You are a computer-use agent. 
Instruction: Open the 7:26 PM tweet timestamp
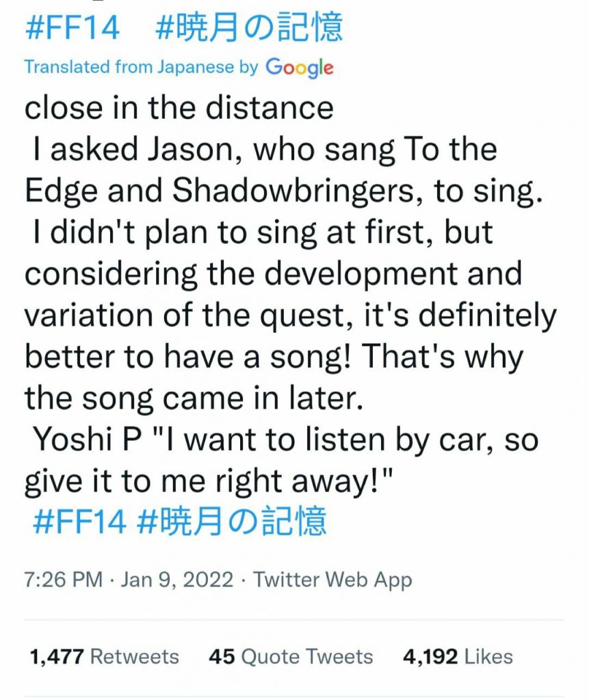[63, 580]
